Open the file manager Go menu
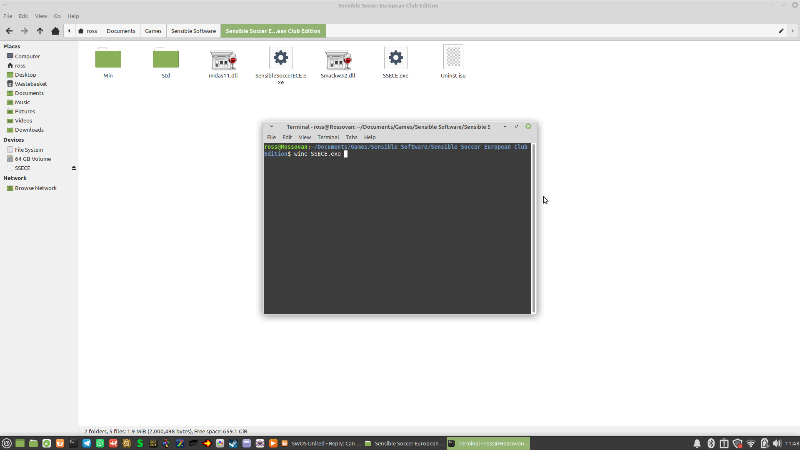Viewport: 800px width, 450px height. point(57,16)
